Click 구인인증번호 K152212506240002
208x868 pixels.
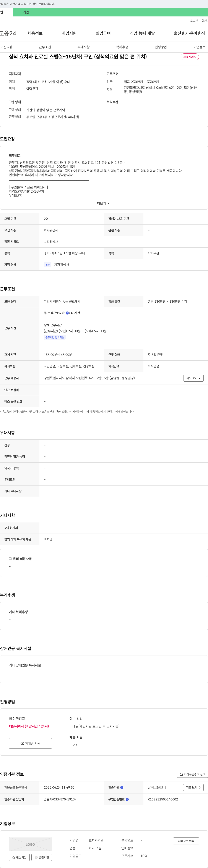(x=163, y=799)
